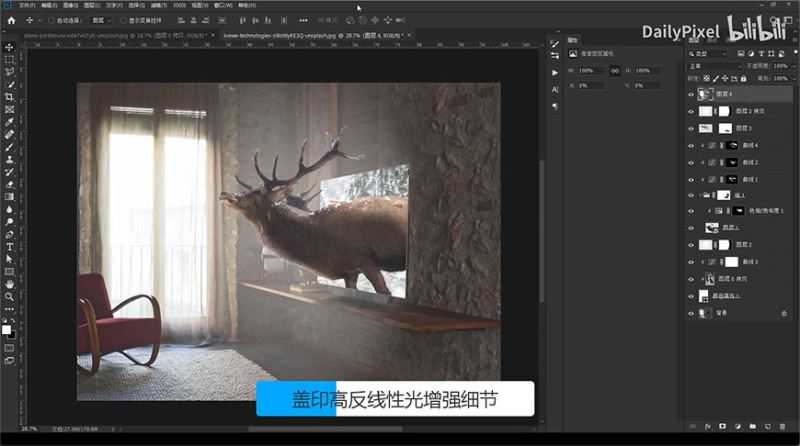The width and height of the screenshot is (800, 446).
Task: Click the link icon between W and H
Action: (x=614, y=71)
